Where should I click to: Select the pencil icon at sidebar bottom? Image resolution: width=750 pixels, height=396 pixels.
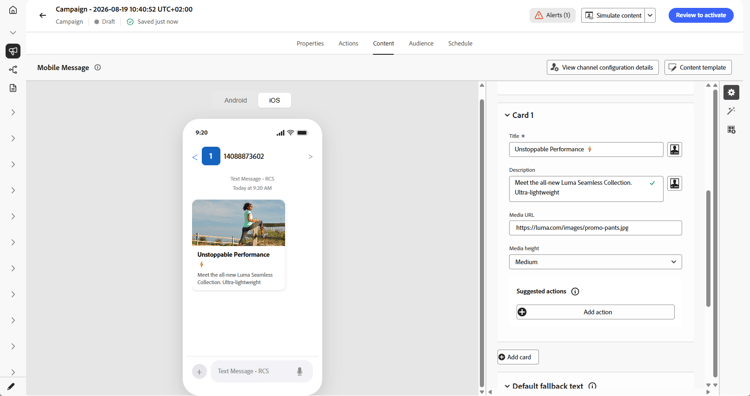(11, 386)
